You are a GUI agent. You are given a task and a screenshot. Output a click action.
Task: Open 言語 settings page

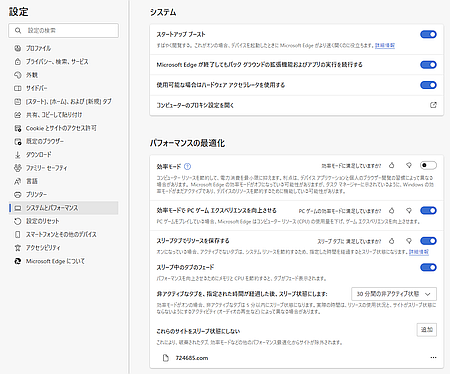pos(63,181)
